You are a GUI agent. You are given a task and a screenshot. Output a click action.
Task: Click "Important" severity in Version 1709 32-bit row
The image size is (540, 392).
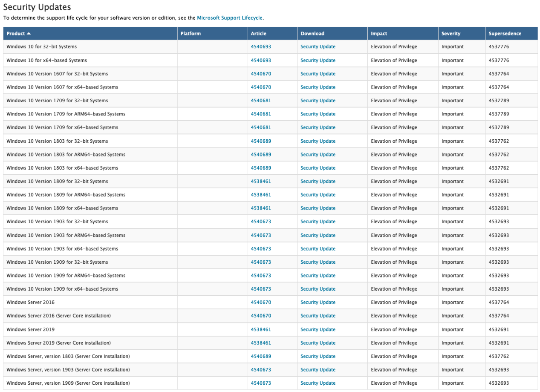[x=453, y=101]
